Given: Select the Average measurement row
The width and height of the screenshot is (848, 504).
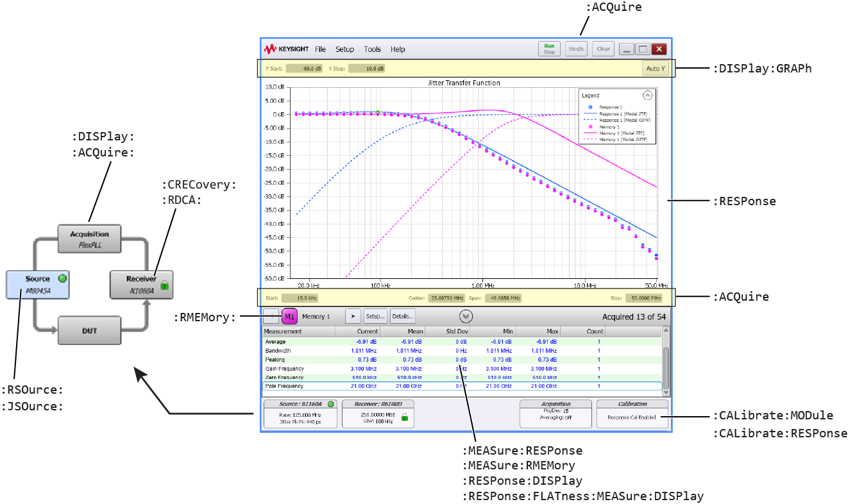Looking at the screenshot, I should pos(462,342).
